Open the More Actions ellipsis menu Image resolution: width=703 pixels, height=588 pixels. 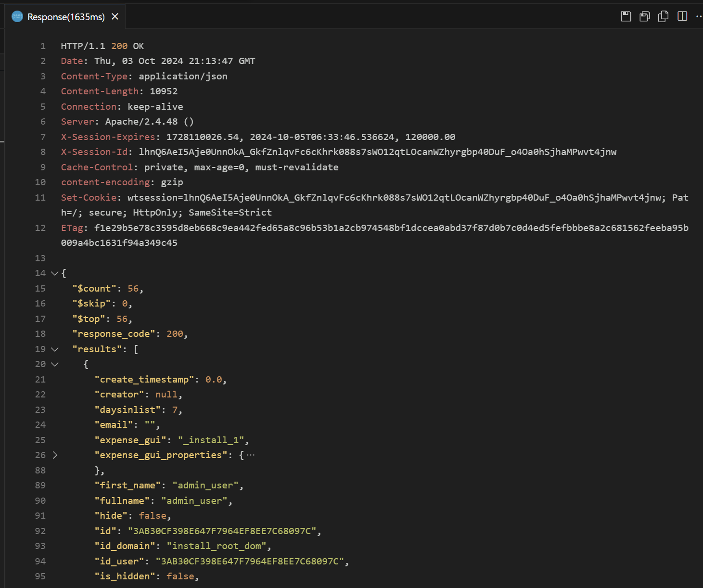pyautogui.click(x=699, y=16)
